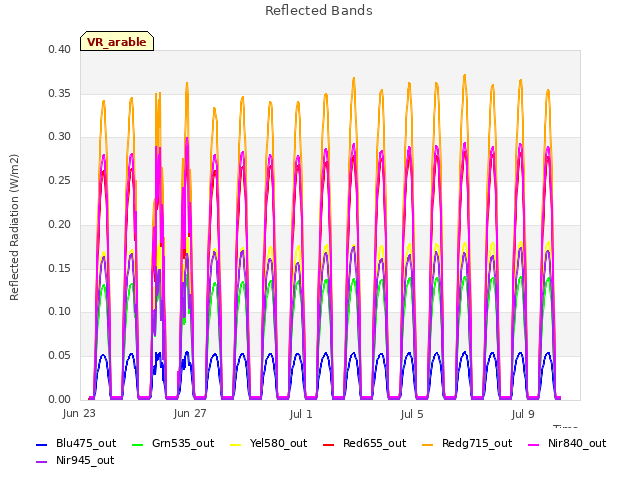Click the Jul 9 x-axis tick label
Image resolution: width=640 pixels, height=480 pixels.
point(523,414)
